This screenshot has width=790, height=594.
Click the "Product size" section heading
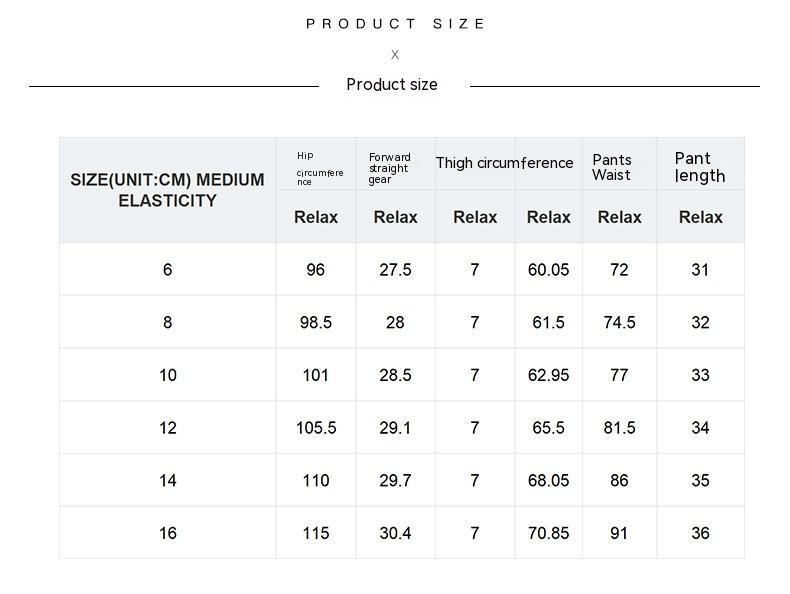coord(392,85)
